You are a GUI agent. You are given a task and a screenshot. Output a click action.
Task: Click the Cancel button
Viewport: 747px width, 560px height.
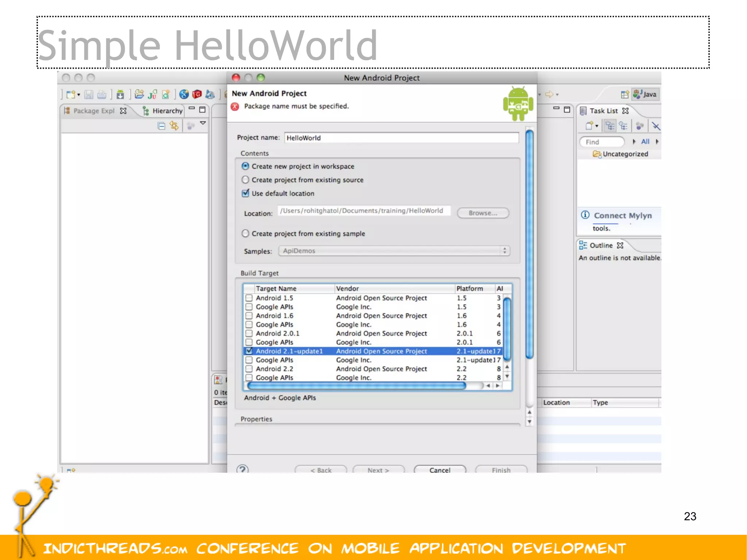point(440,470)
